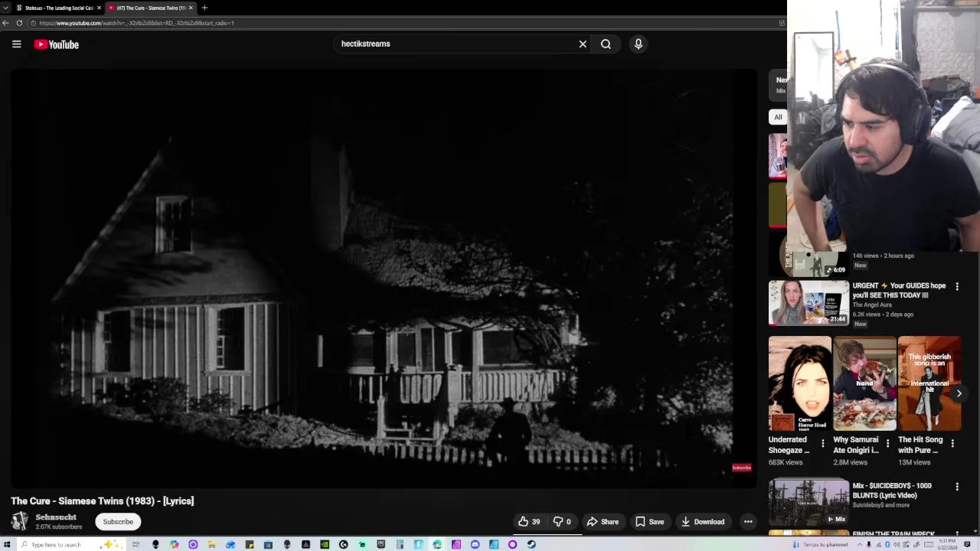Image resolution: width=980 pixels, height=551 pixels.
Task: Open Underrated Shoegaze short thumbnail
Action: click(x=800, y=383)
